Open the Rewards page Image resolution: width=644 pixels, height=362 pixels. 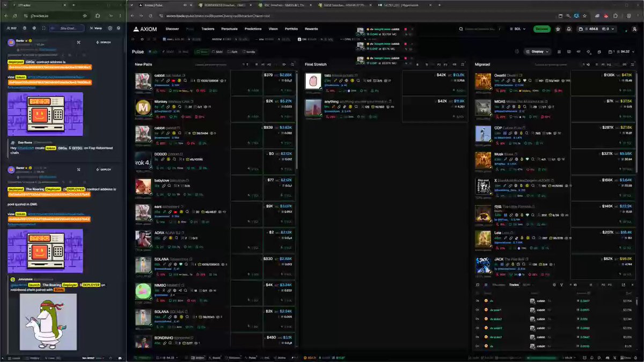[x=311, y=29]
